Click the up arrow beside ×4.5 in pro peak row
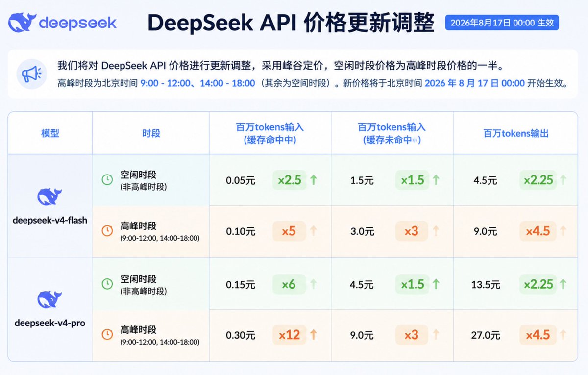The height and width of the screenshot is (375, 588). pyautogui.click(x=563, y=335)
